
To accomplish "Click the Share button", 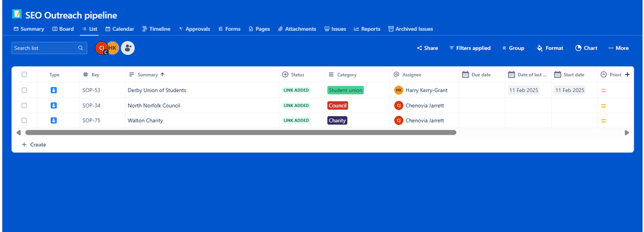I will click(x=427, y=48).
